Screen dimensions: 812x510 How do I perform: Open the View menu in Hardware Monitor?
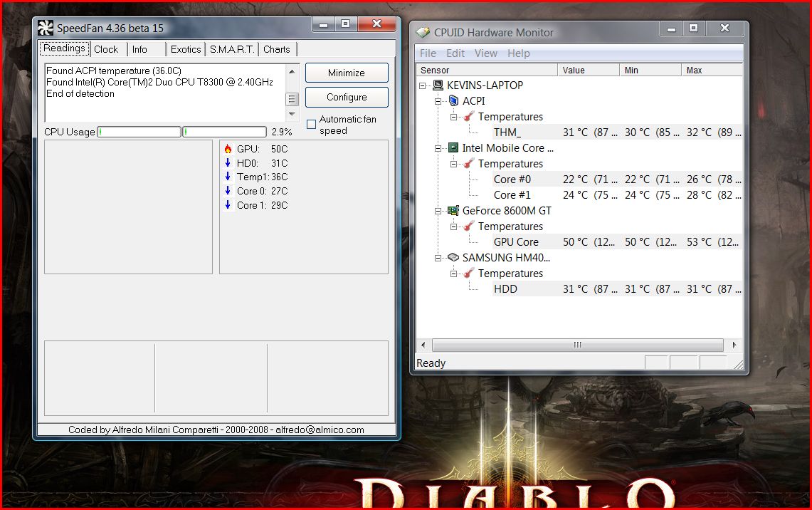486,53
